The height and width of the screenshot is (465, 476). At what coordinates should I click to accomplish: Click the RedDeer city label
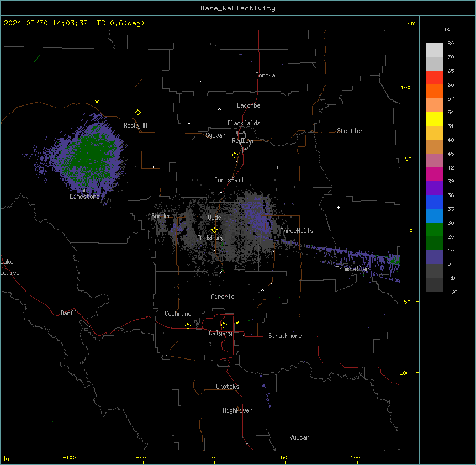click(243, 141)
